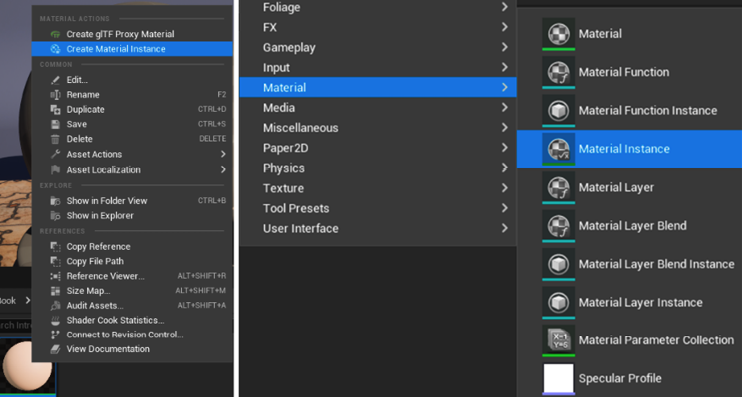
Task: Click the Material Function Instance label
Action: pos(648,111)
